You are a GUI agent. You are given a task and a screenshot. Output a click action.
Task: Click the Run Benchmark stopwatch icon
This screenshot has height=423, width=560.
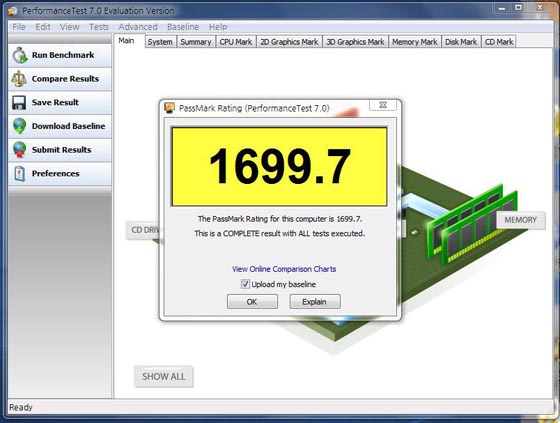(20, 55)
